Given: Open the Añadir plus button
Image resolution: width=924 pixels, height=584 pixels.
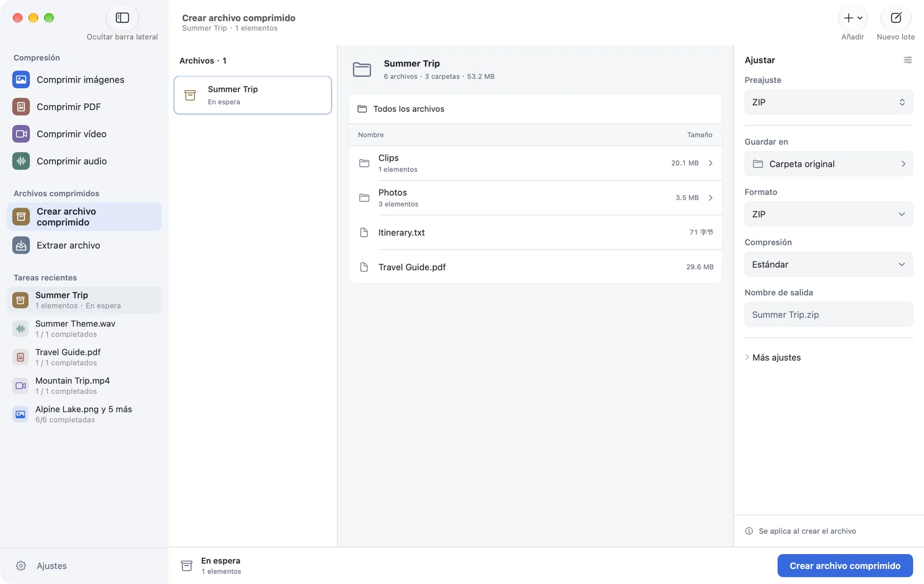Looking at the screenshot, I should (x=852, y=18).
